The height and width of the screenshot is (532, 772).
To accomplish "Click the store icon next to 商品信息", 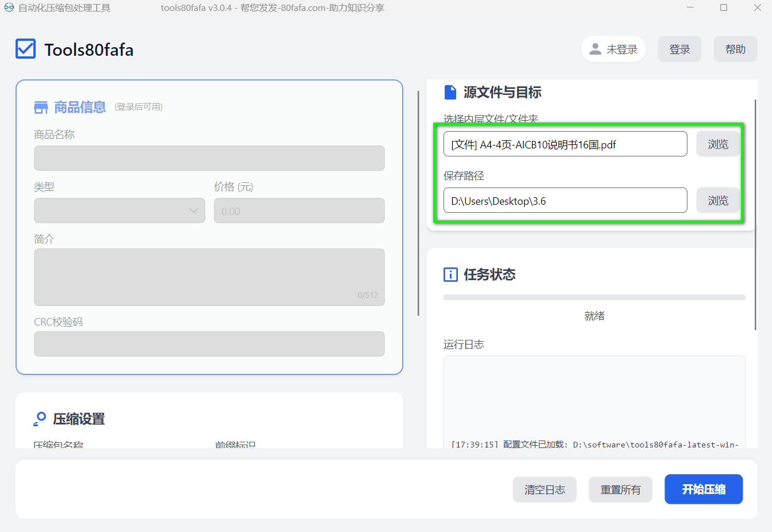I will (41, 108).
